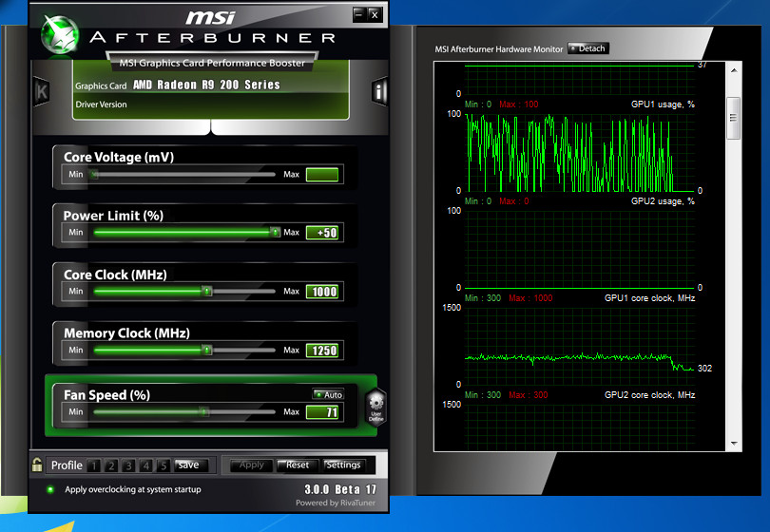Click the hardware monitor scrollbar thumb

pos(734,119)
